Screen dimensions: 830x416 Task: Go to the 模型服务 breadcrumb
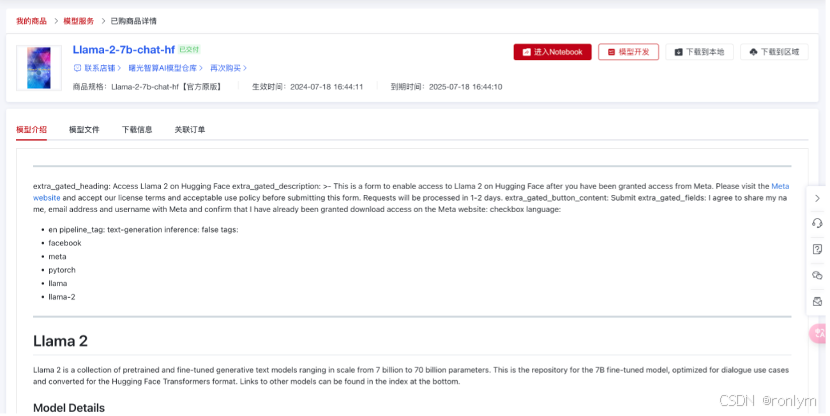click(78, 21)
